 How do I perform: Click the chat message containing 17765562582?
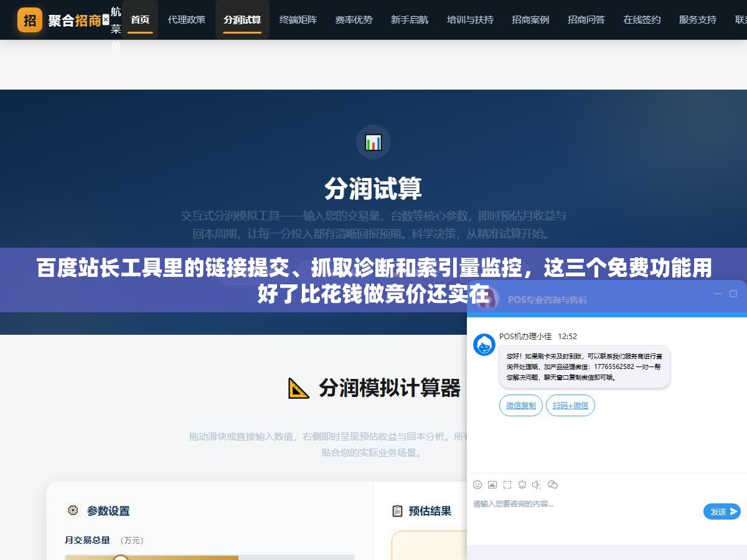coord(585,367)
